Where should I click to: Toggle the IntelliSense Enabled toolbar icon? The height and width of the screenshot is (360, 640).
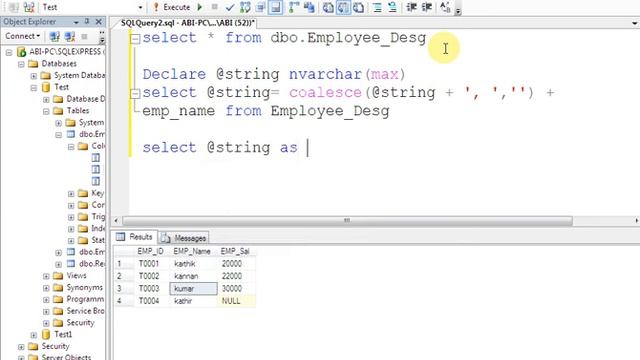tap(276, 7)
